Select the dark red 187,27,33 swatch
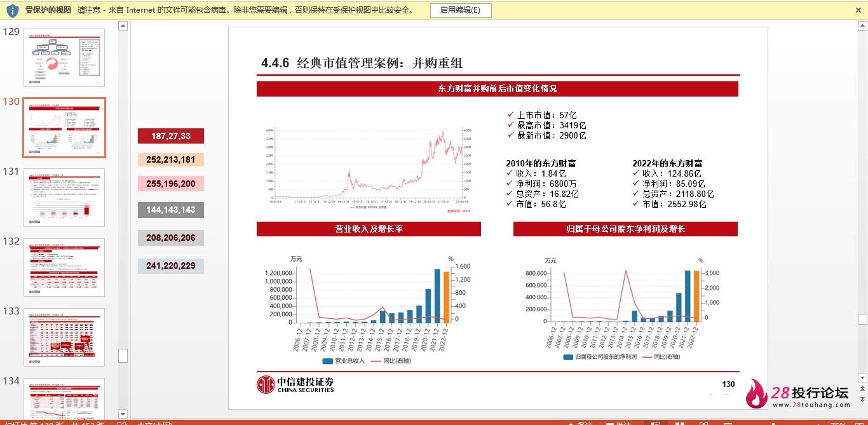Image resolution: width=868 pixels, height=425 pixels. (x=171, y=136)
